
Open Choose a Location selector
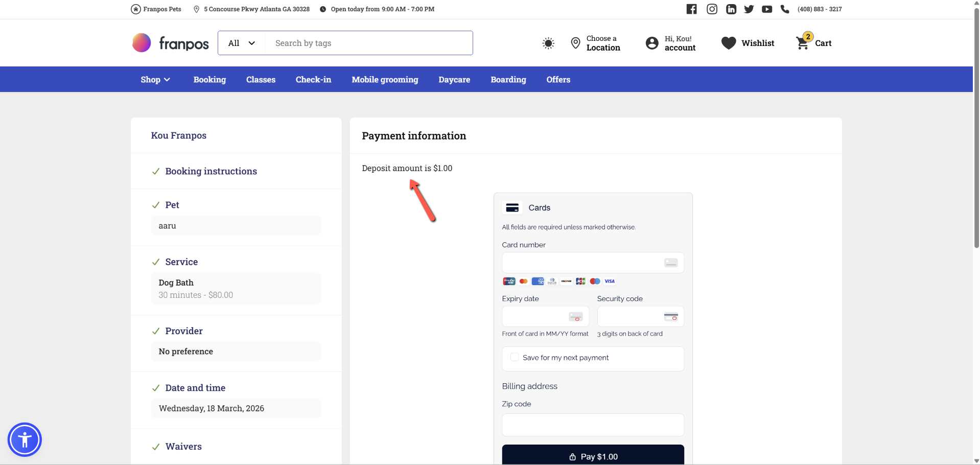(596, 43)
